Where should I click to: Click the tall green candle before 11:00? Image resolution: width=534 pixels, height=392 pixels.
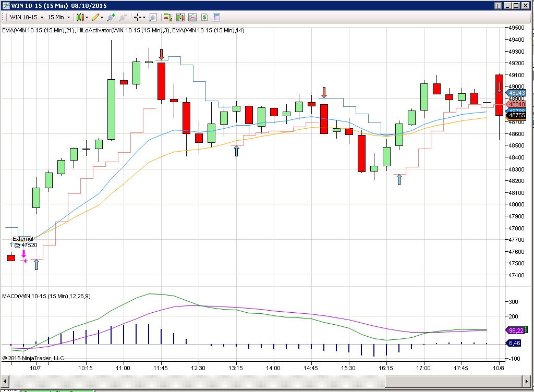112,109
